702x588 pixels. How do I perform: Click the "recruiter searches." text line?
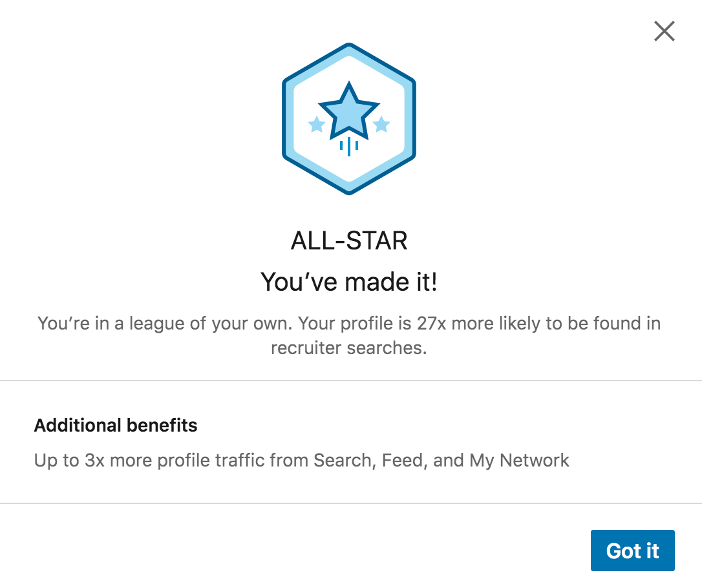(349, 348)
